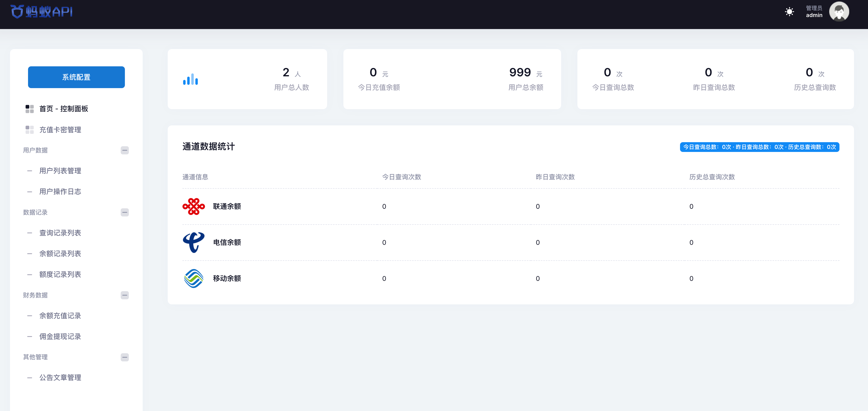This screenshot has width=868, height=411.
Task: Click the China Telecom logo icon
Action: pyautogui.click(x=193, y=243)
